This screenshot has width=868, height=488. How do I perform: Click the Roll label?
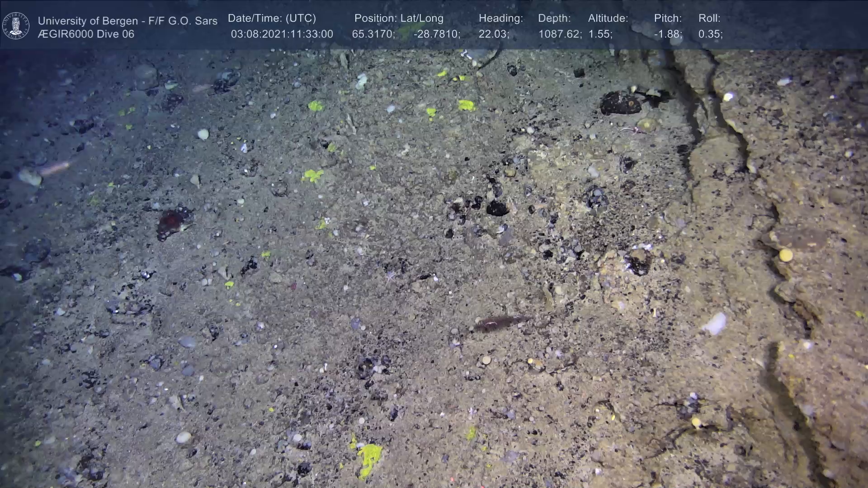click(x=709, y=19)
